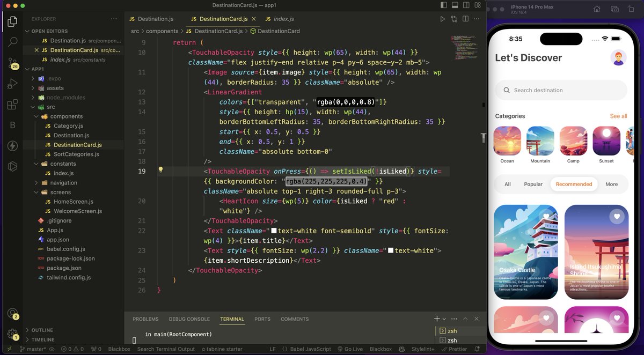The height and width of the screenshot is (355, 644).
Task: Run the DestinationCard.js file with the play icon
Action: [443, 18]
